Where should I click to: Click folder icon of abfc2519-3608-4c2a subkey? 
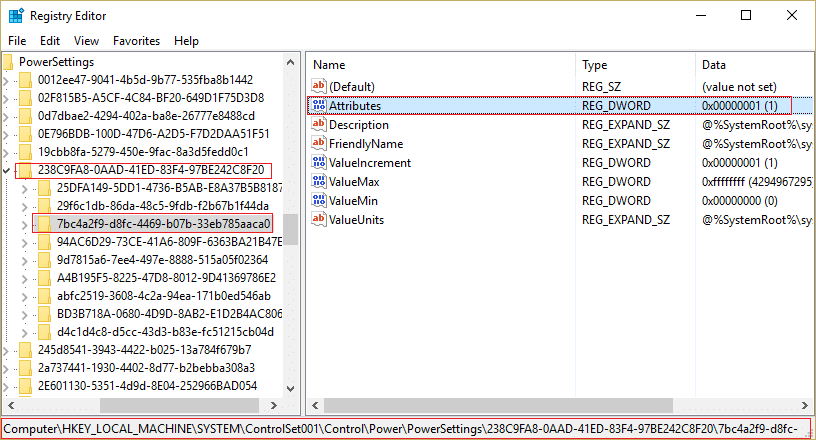coord(44,296)
